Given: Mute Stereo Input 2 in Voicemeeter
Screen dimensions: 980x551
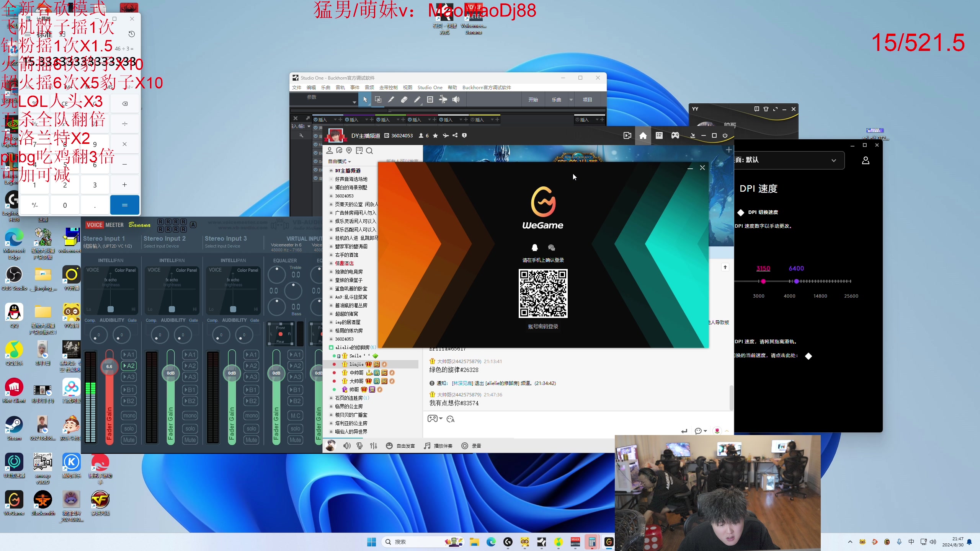Looking at the screenshot, I should 190,440.
